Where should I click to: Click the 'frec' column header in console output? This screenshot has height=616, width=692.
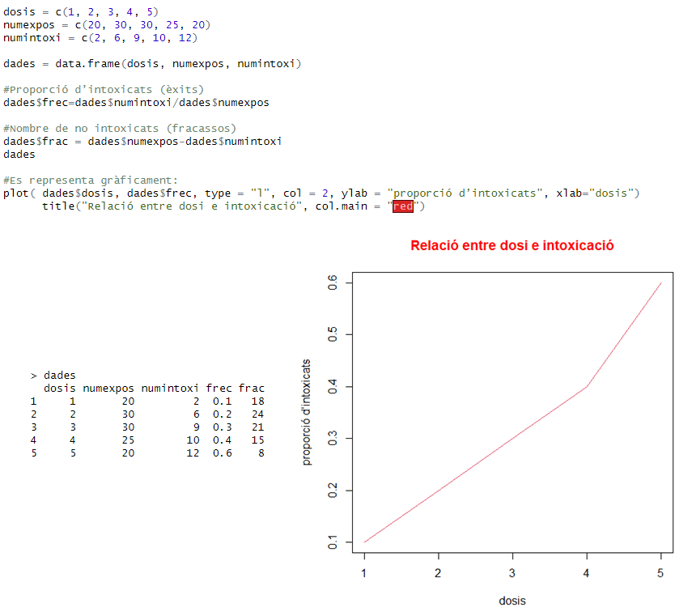pyautogui.click(x=219, y=389)
